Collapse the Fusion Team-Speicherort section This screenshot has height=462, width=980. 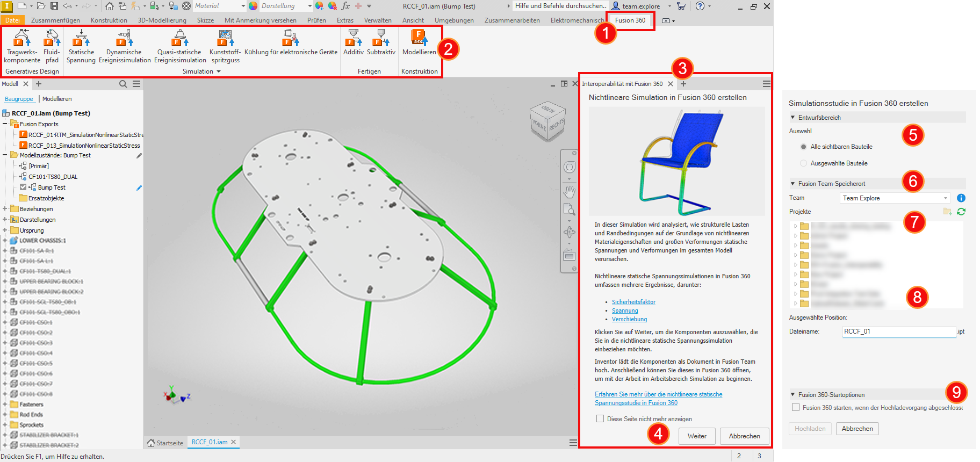[x=792, y=184]
